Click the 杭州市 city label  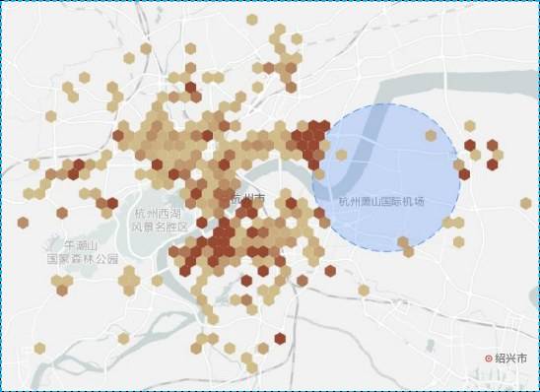point(248,199)
